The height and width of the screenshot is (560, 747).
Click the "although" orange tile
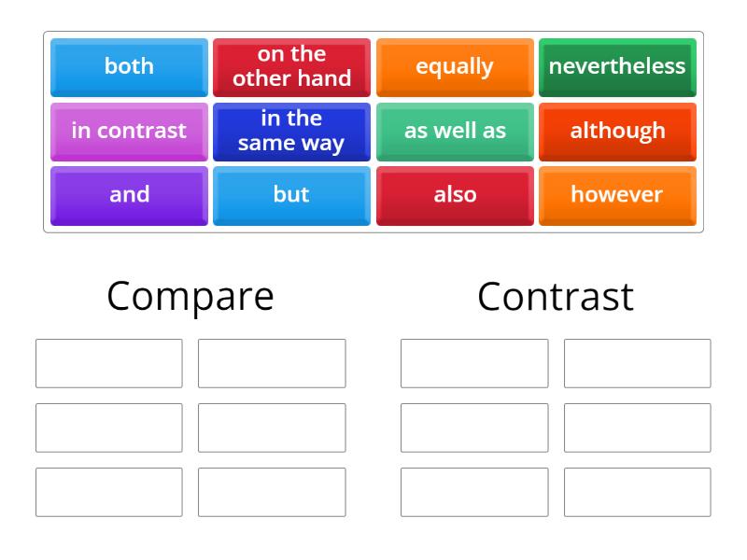[617, 131]
